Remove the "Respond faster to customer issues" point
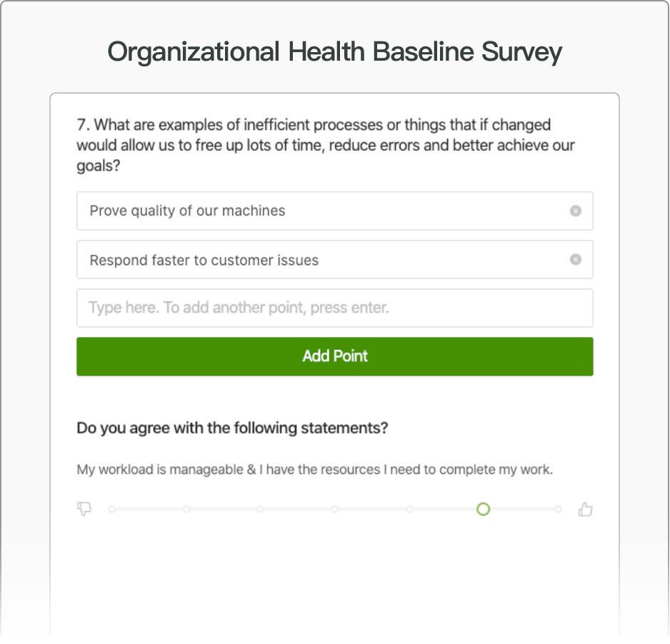Image resolution: width=670 pixels, height=644 pixels. point(575,259)
